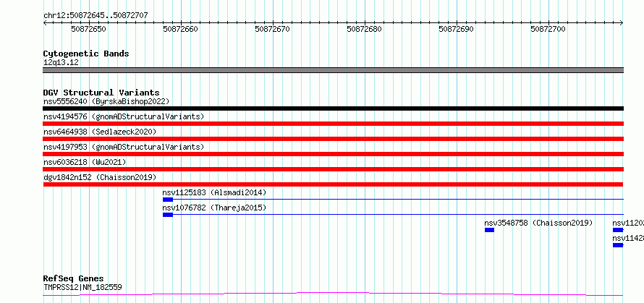Select the red nsv6036218 variant bar
This screenshot has width=644, height=303.
pos(333,169)
